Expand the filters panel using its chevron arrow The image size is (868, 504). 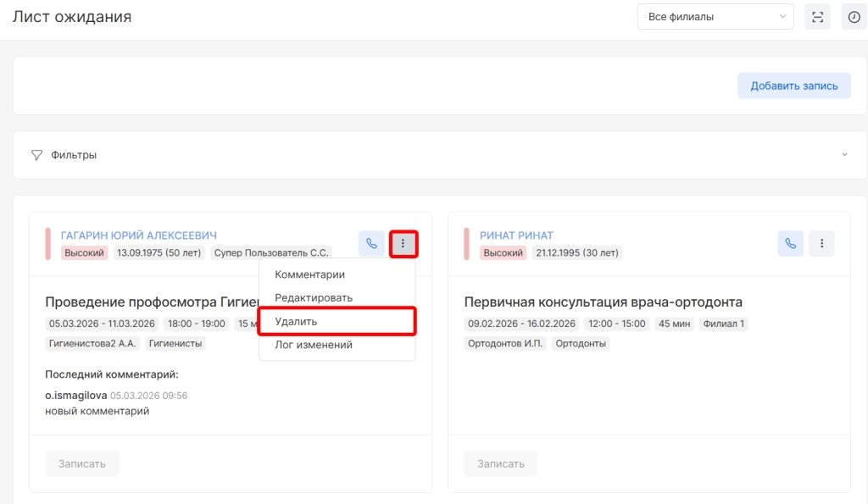(844, 155)
